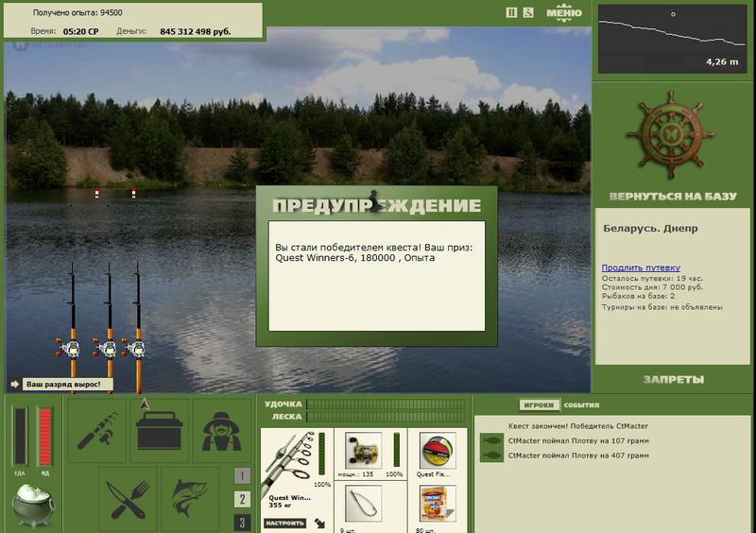The width and height of the screenshot is (756, 533).
Task: Select rod slot number 3
Action: point(242,523)
